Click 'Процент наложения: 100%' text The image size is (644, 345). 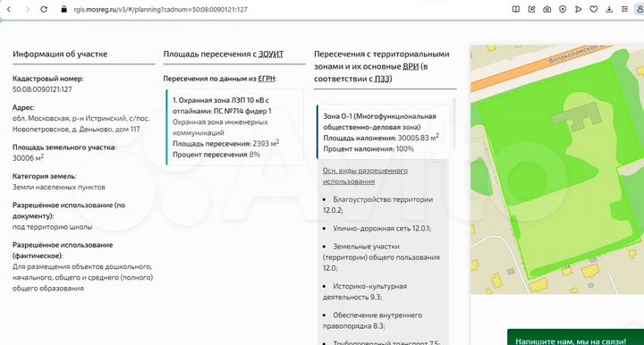click(x=369, y=148)
